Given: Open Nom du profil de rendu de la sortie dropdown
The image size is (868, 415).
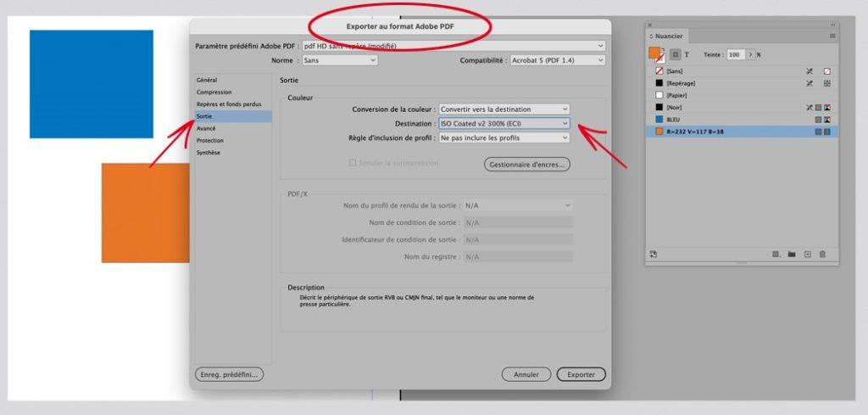Looking at the screenshot, I should (518, 205).
